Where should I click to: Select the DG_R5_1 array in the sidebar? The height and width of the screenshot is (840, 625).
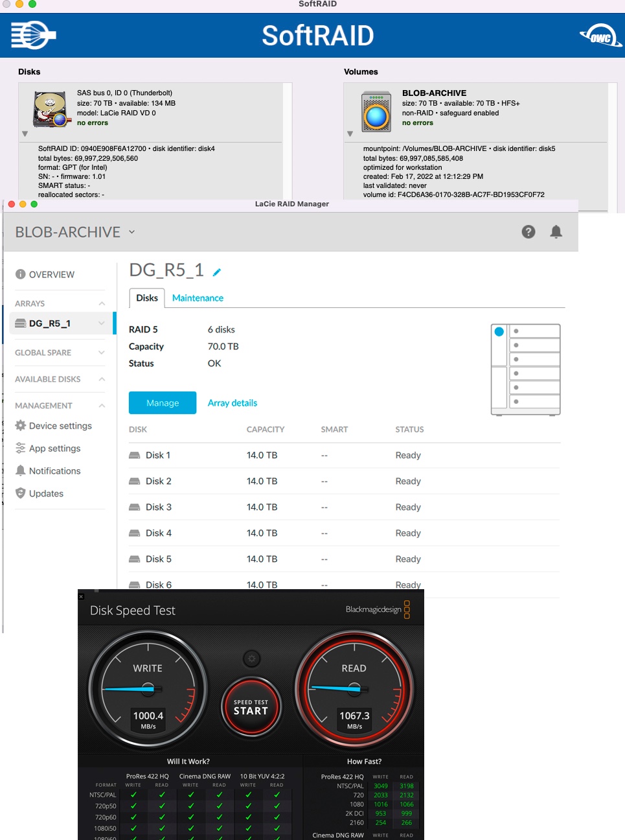point(50,323)
